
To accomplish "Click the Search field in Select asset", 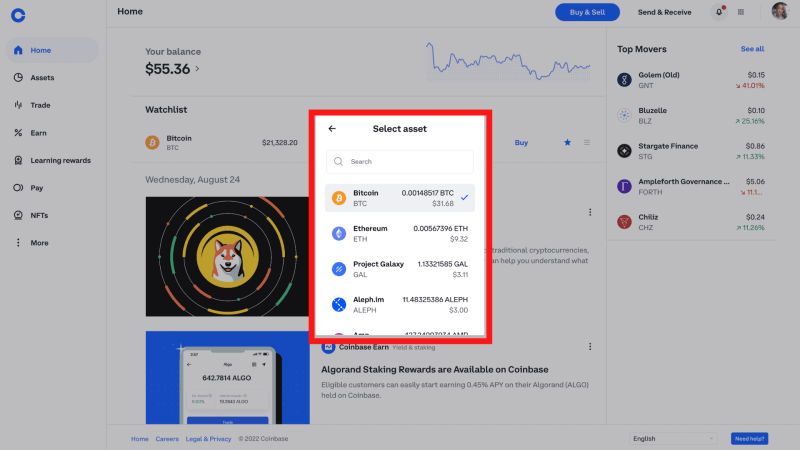I will [399, 161].
